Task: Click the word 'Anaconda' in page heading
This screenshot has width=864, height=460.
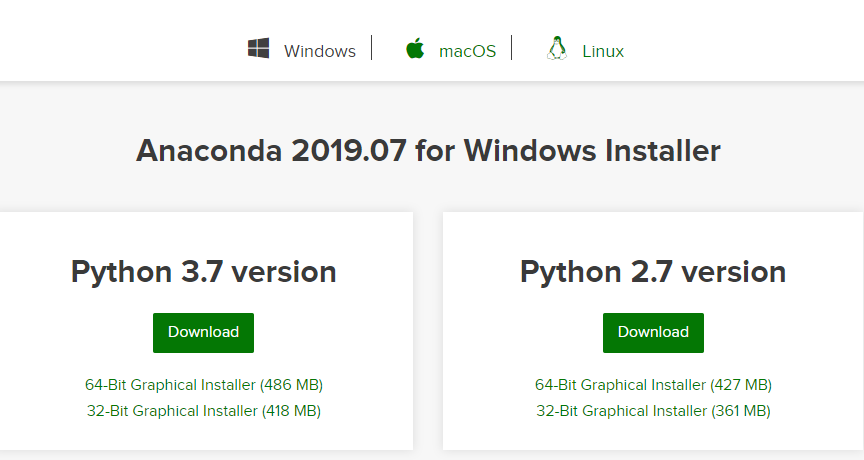Action: point(208,151)
